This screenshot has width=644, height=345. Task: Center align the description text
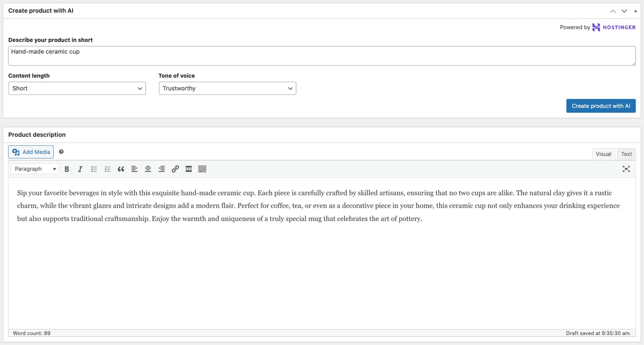(x=148, y=168)
